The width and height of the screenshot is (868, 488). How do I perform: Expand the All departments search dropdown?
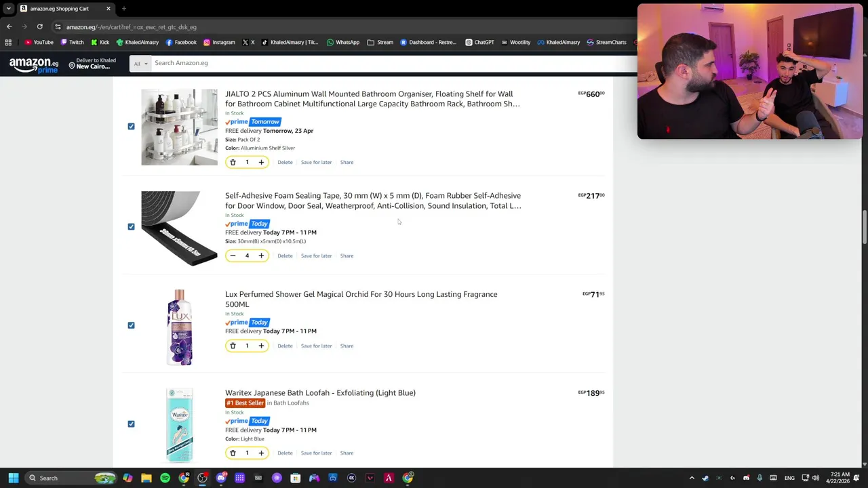[x=140, y=63]
